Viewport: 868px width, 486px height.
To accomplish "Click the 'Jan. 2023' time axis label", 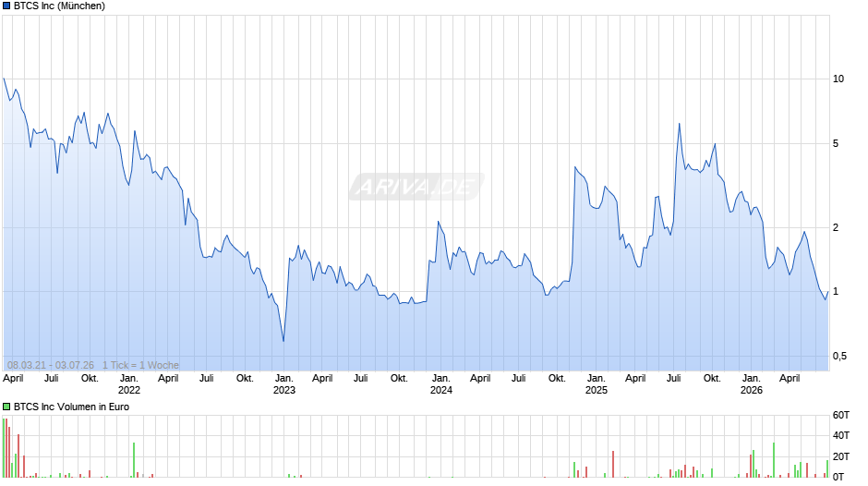I will click(284, 384).
